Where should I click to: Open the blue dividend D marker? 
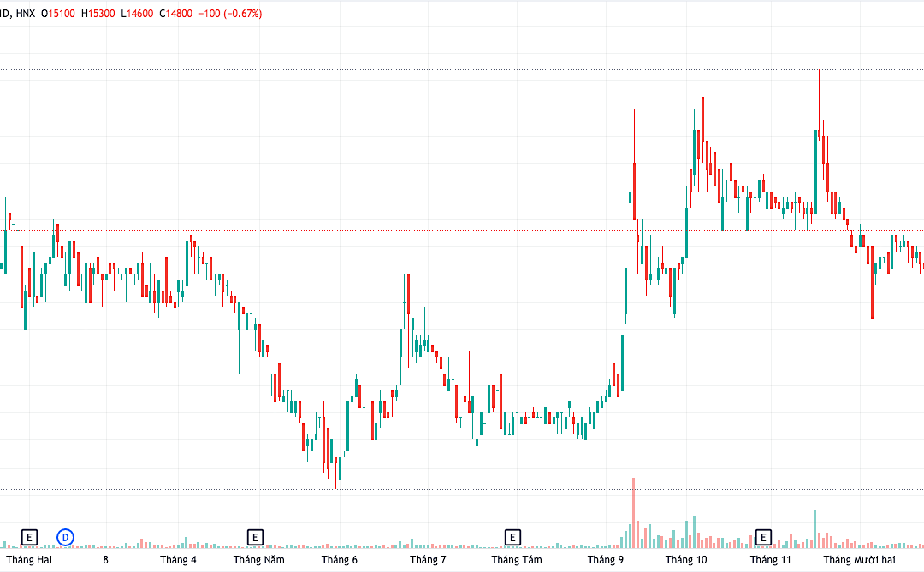pyautogui.click(x=65, y=537)
